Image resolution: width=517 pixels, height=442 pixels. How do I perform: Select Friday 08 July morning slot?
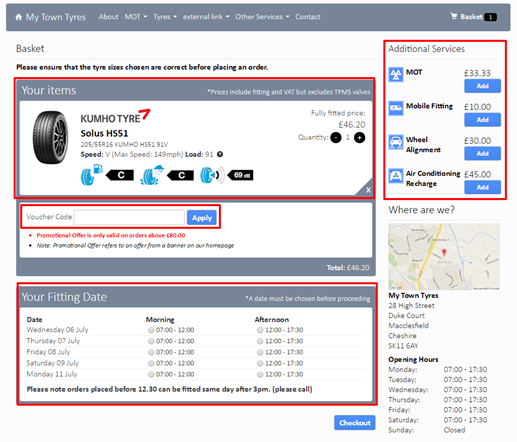tap(151, 352)
